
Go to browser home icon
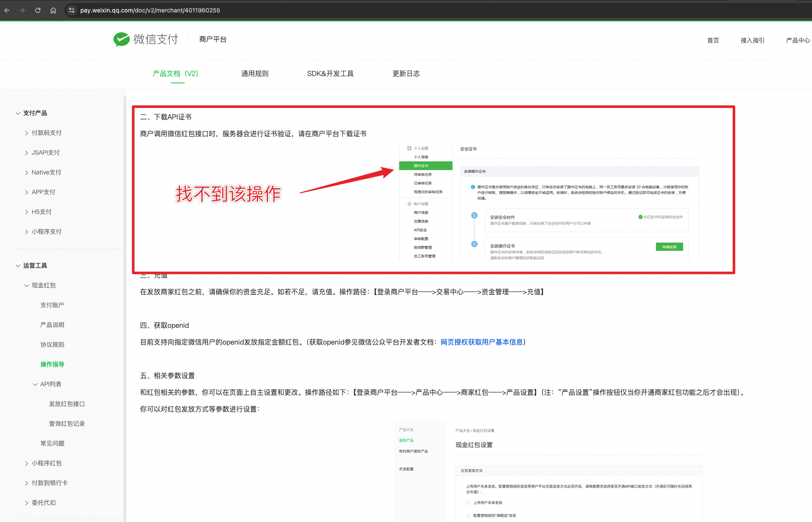click(x=53, y=10)
